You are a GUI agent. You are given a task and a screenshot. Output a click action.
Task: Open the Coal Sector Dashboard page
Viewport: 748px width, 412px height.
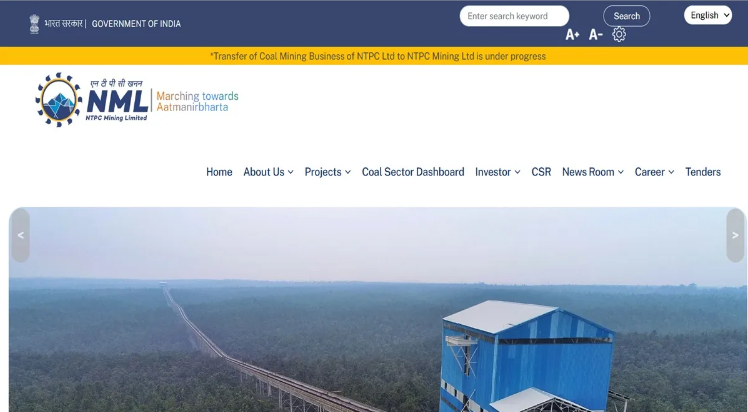[x=413, y=172]
